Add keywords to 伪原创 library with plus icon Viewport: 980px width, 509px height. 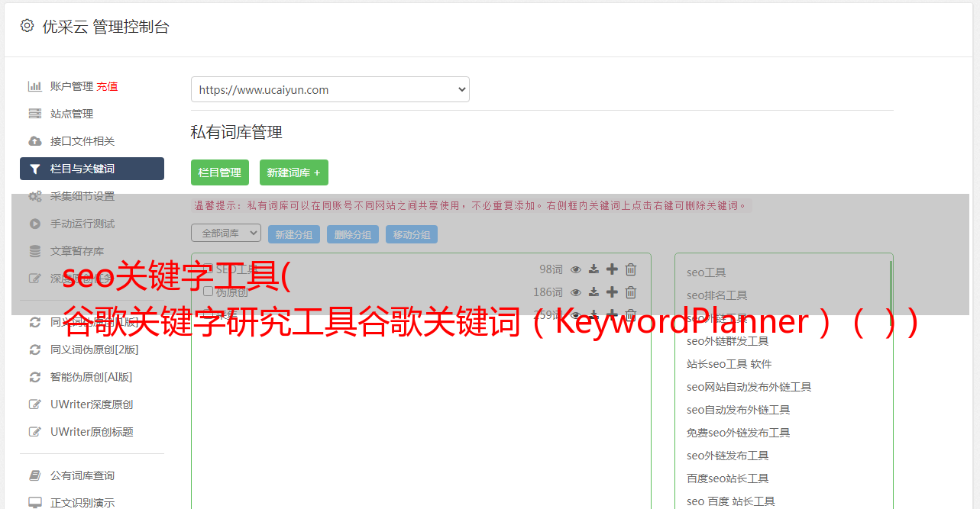(612, 292)
